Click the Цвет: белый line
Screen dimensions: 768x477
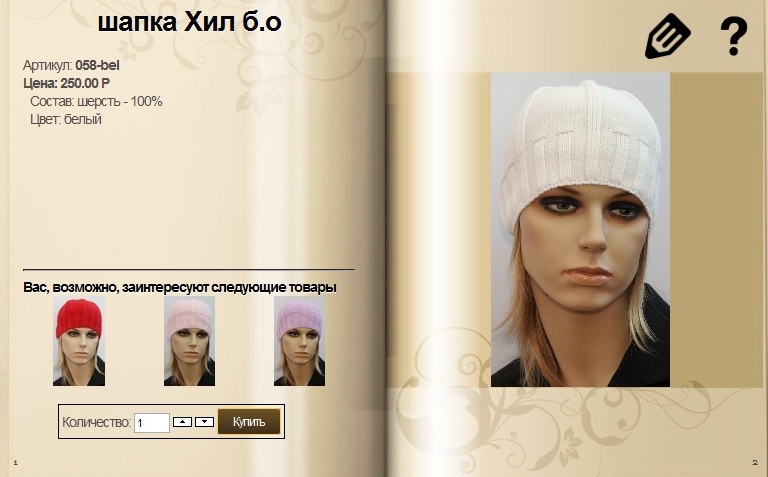coord(66,119)
